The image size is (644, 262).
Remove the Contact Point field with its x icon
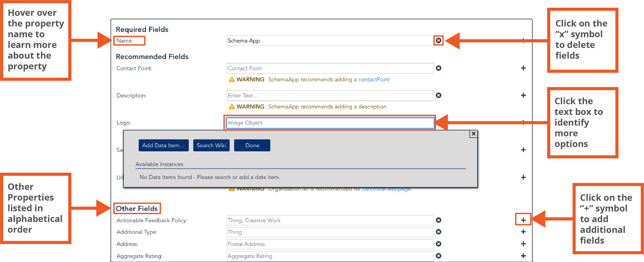tap(438, 68)
